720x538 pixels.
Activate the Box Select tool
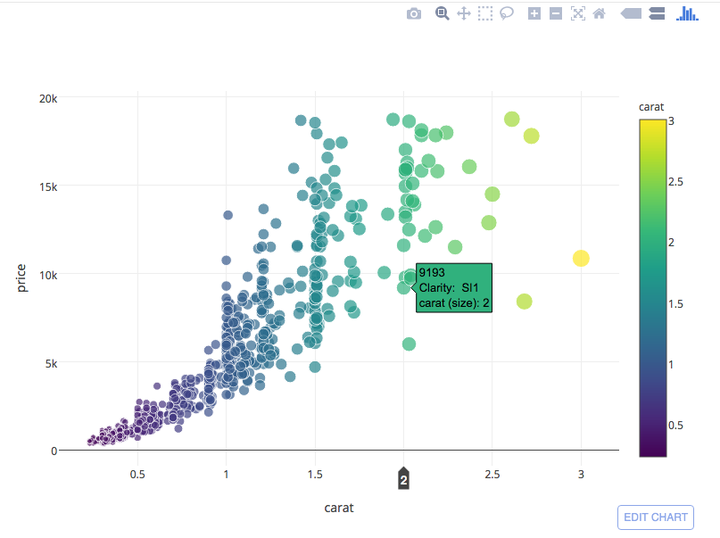pyautogui.click(x=485, y=14)
